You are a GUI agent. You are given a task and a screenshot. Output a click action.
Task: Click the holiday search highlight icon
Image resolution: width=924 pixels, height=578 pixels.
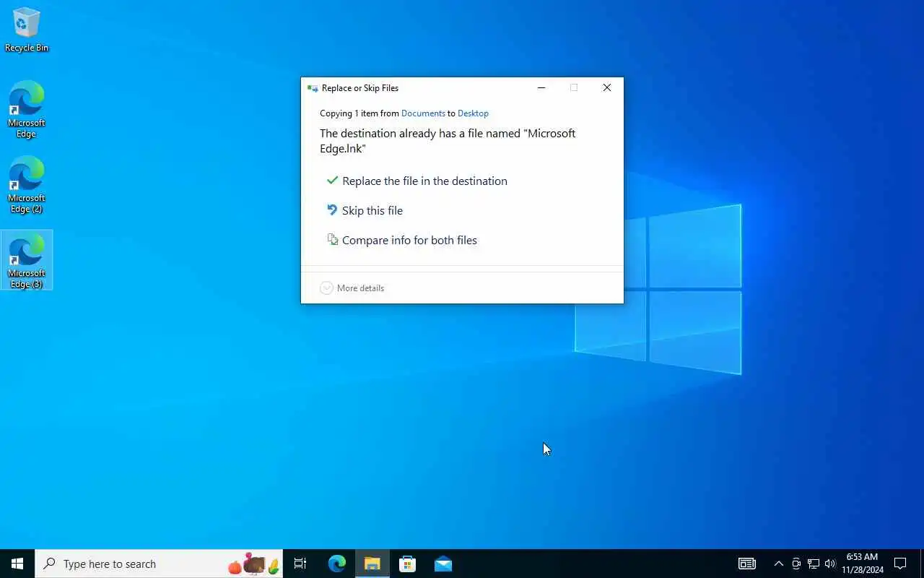point(253,564)
